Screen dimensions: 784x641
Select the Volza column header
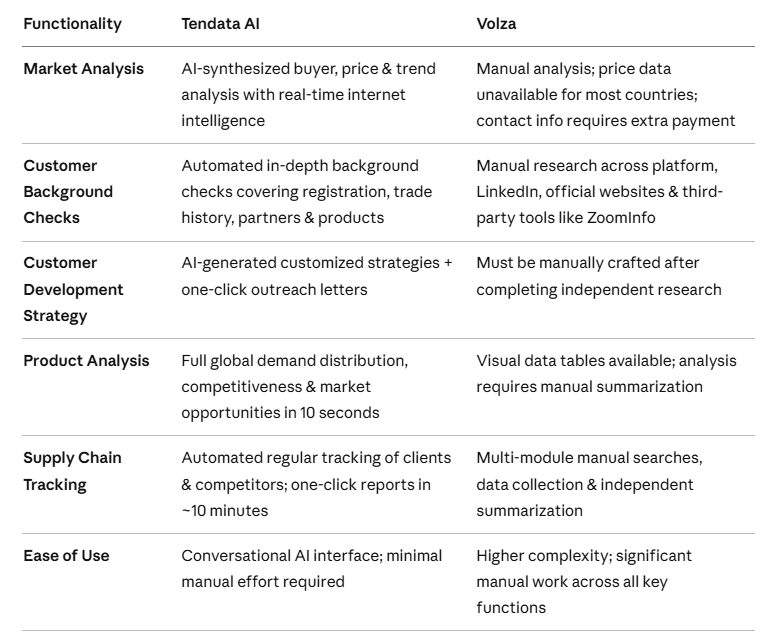(x=496, y=24)
